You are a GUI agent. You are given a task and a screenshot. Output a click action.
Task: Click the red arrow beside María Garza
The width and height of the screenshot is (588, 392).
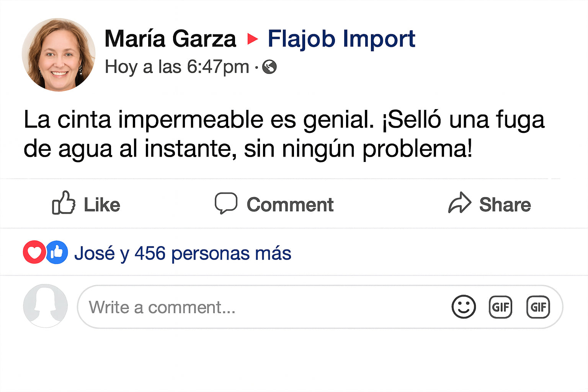point(252,39)
